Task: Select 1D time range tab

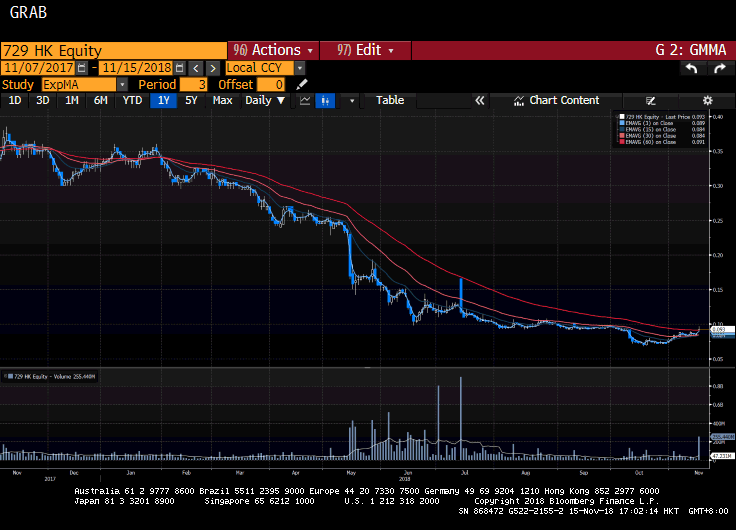Action: click(15, 100)
